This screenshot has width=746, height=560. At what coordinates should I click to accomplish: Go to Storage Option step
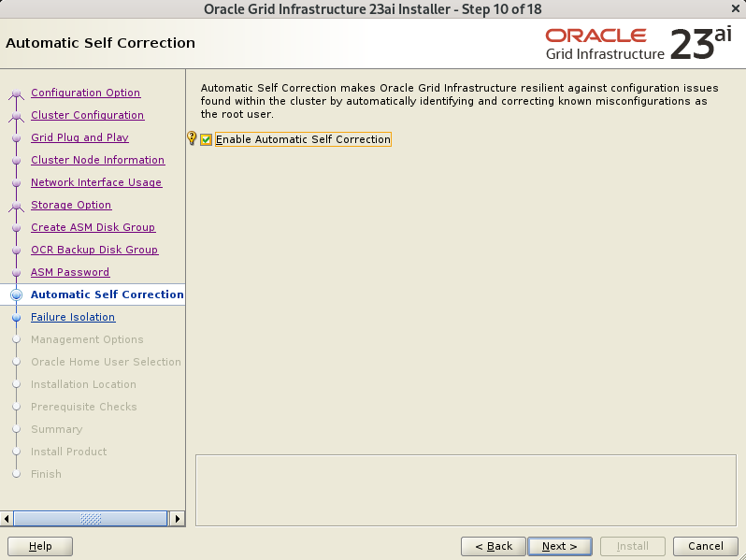coord(71,205)
